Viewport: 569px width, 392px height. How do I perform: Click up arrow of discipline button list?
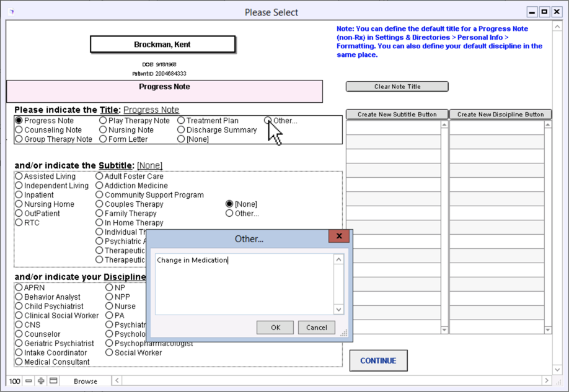tap(547, 125)
